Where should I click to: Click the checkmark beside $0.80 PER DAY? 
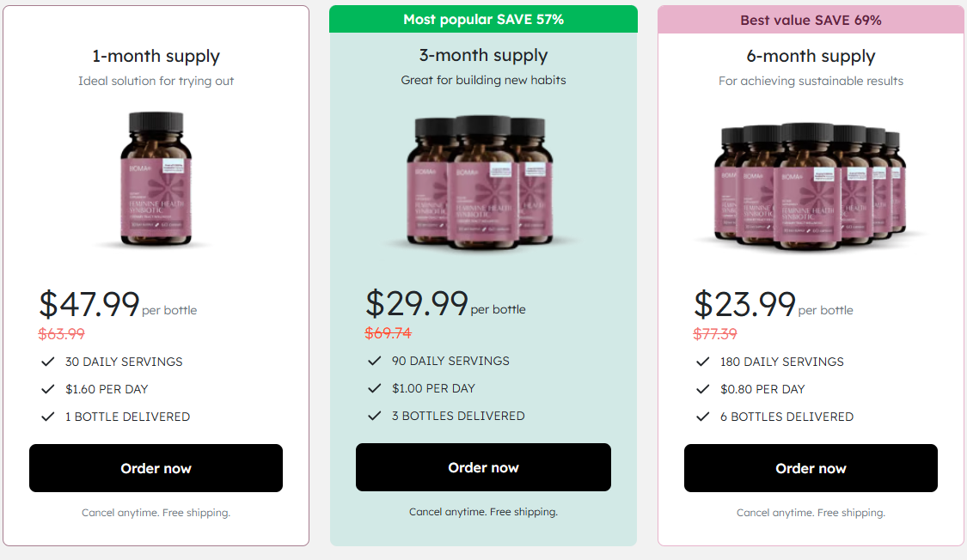tap(703, 388)
